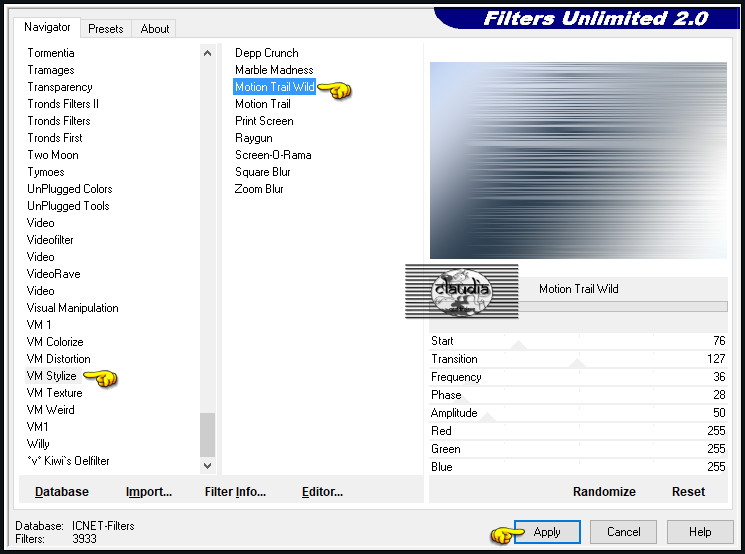Select °v° Kiwi's Oelfilter category
The height and width of the screenshot is (554, 745).
pyautogui.click(x=68, y=461)
